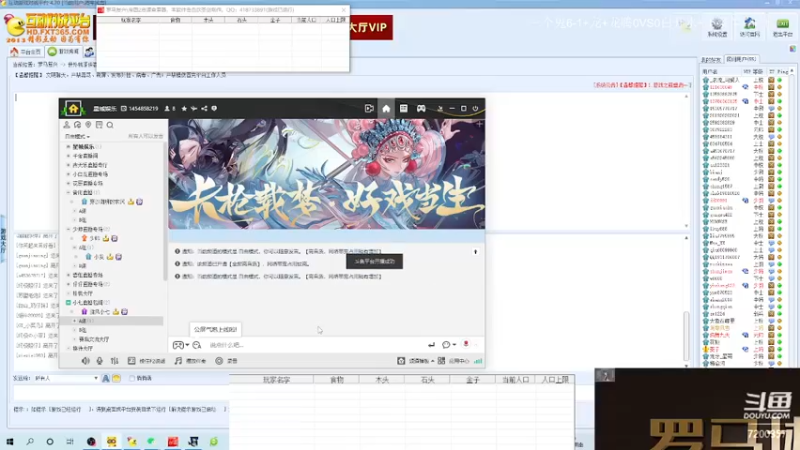This screenshot has width=800, height=450.
Task: Open the free mode dropdown above channel tree
Action: (x=77, y=136)
